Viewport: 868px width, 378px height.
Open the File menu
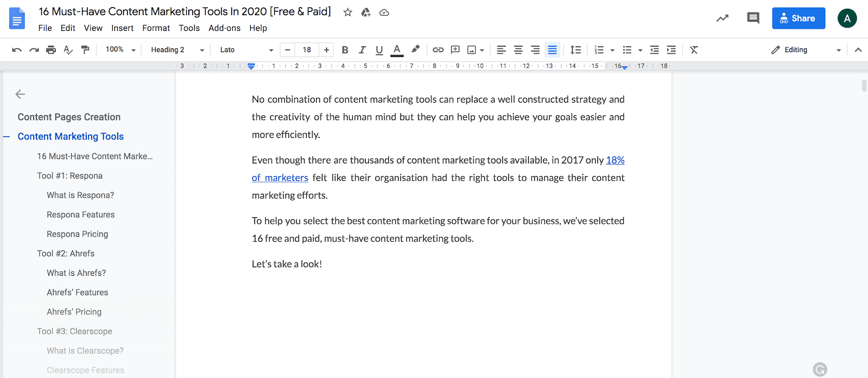click(45, 28)
